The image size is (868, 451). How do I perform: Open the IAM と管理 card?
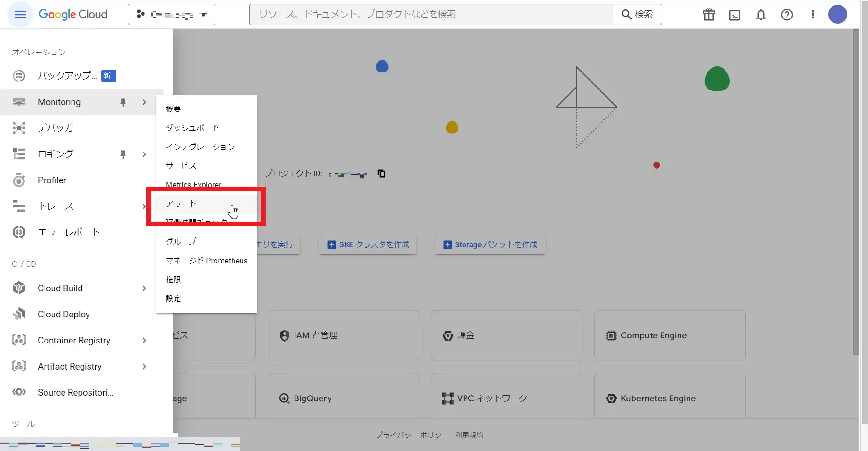pyautogui.click(x=343, y=335)
